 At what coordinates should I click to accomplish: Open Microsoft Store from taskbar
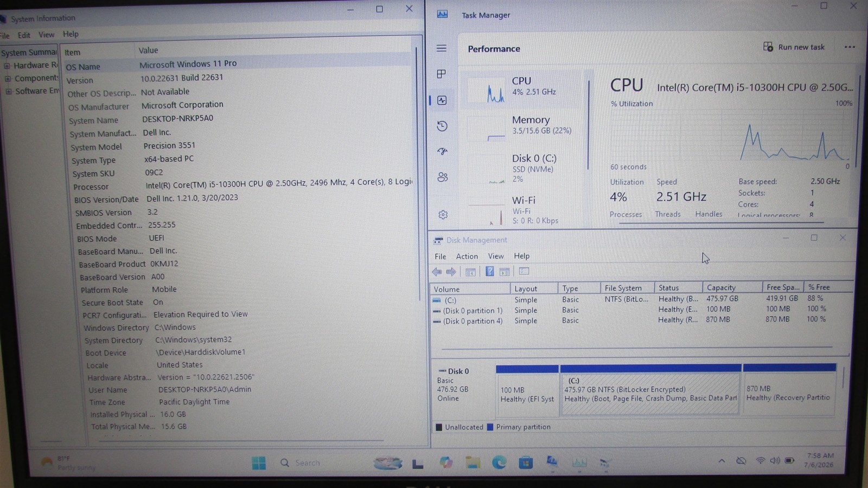point(526,463)
